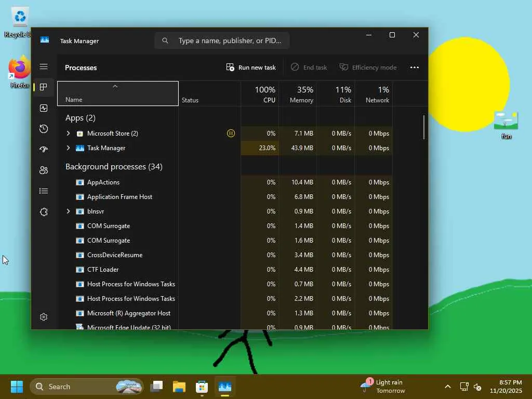
Task: Select the Processes sidebar icon
Action: (44, 87)
